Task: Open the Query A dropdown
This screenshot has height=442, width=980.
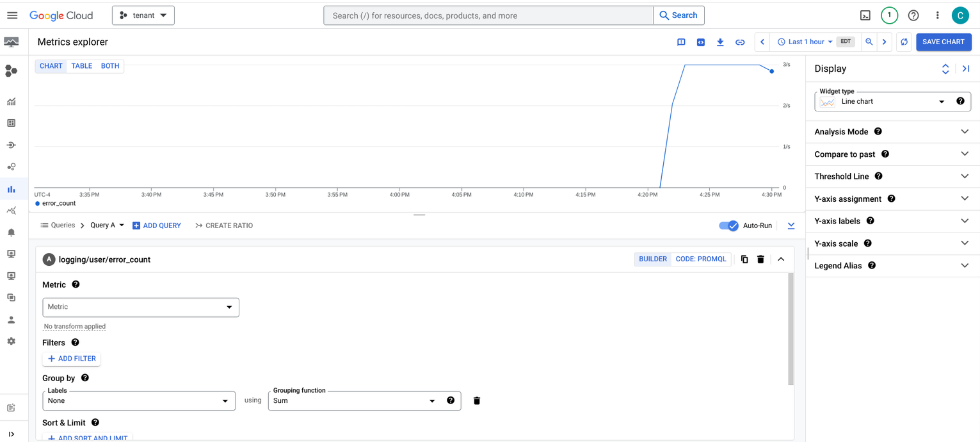Action: pos(107,225)
